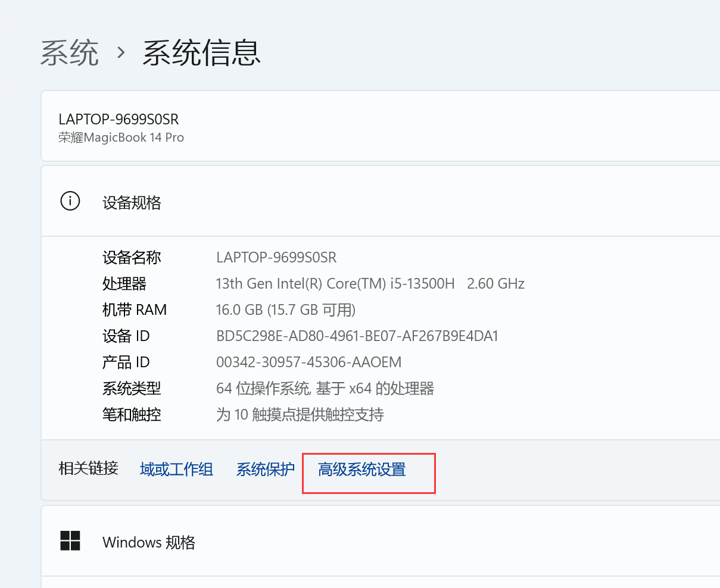The image size is (720, 588).
Task: Click the 机带 RAM label
Action: [x=135, y=310]
